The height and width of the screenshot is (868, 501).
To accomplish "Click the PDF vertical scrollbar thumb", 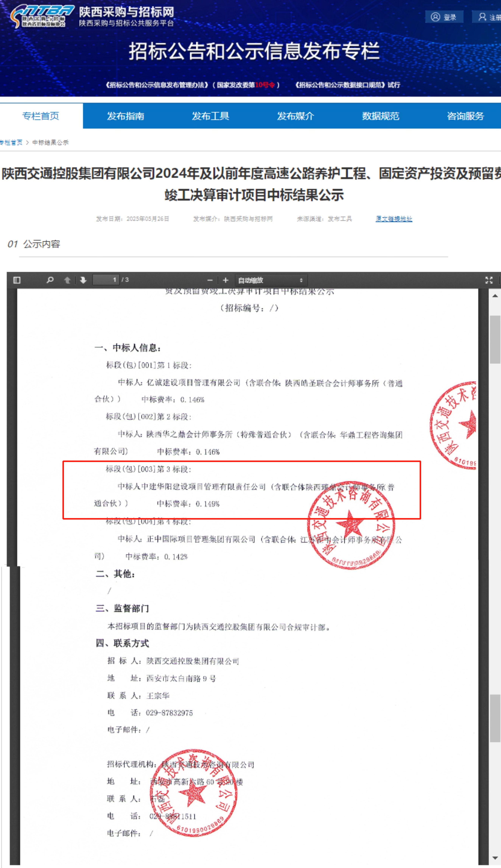I will (495, 339).
